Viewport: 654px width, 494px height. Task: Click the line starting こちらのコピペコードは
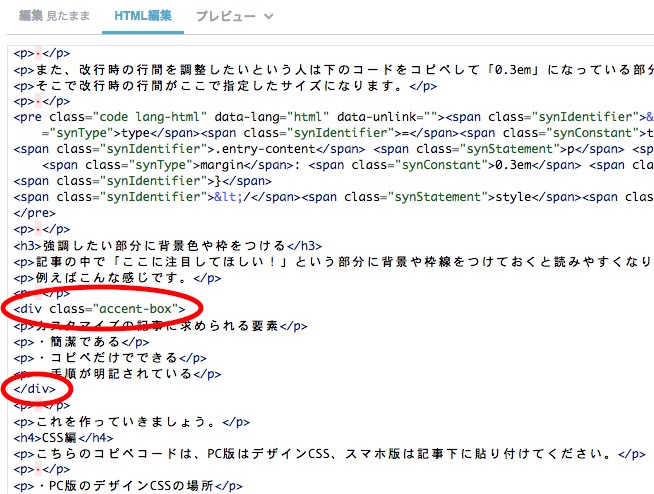330,454
